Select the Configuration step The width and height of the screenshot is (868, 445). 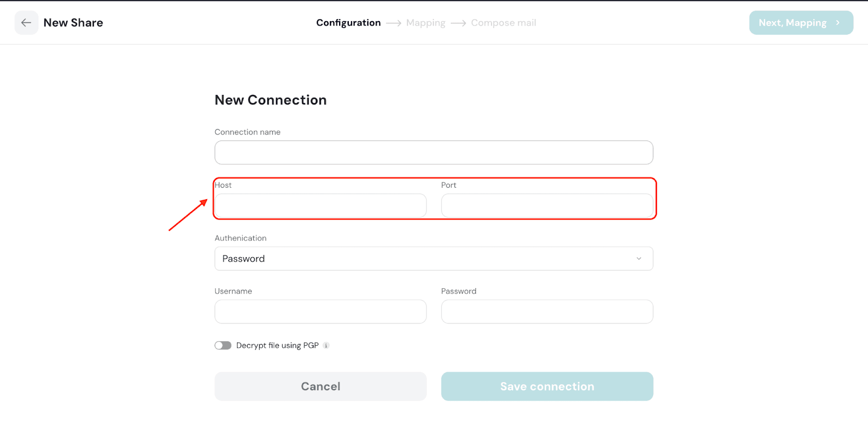pyautogui.click(x=348, y=23)
